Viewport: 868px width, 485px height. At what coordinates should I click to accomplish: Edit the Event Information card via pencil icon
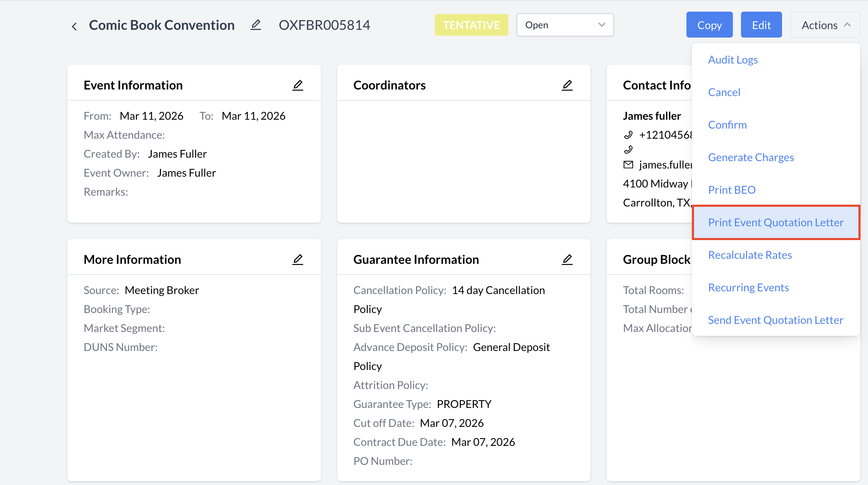click(297, 85)
